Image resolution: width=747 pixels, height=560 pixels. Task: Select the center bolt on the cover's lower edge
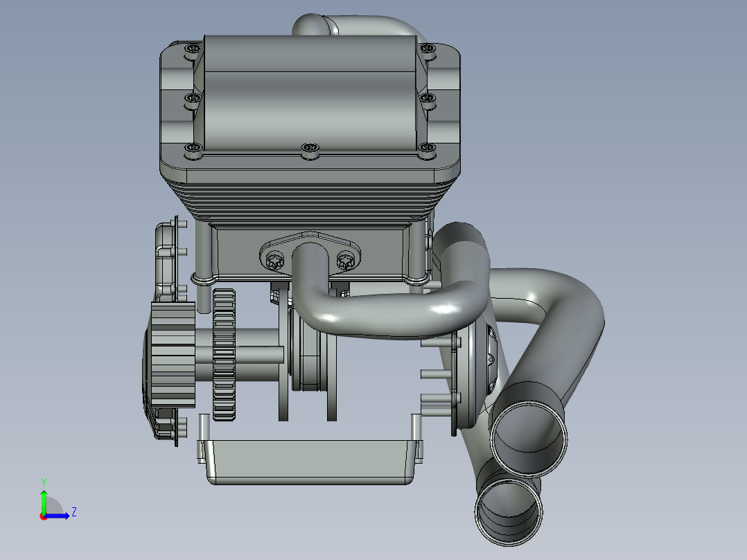coord(310,150)
